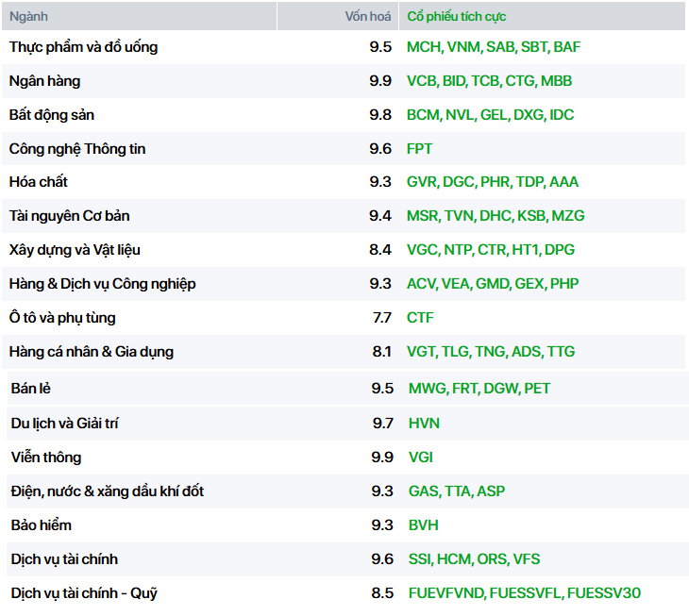The width and height of the screenshot is (689, 616).
Task: Select the 'Công nghệ Thông tin' sector name
Action: point(77,149)
